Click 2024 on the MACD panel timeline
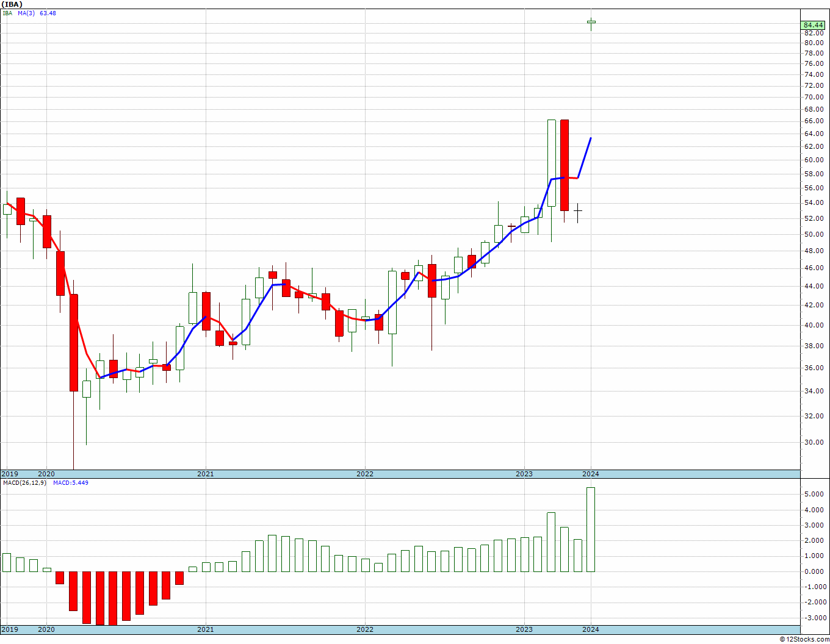The width and height of the screenshot is (830, 644). point(591,629)
